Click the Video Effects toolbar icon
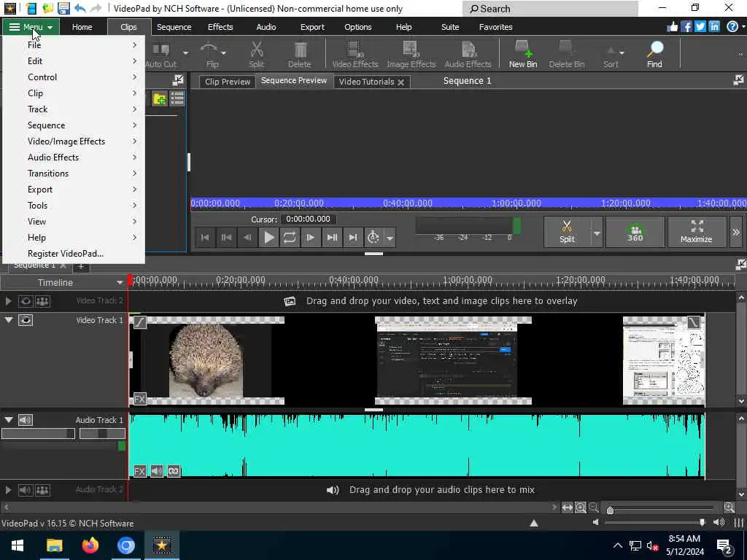This screenshot has width=747, height=560. click(355, 54)
